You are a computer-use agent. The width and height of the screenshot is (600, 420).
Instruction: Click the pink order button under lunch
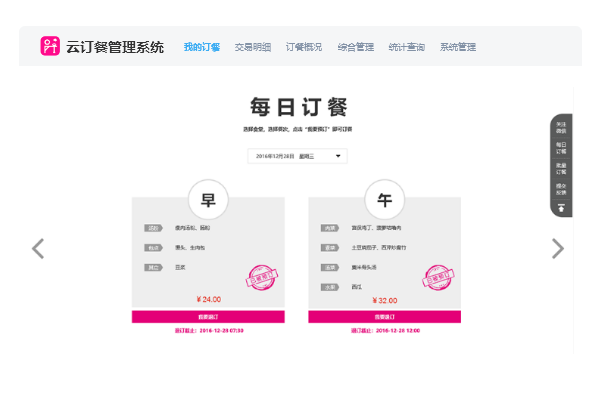384,317
